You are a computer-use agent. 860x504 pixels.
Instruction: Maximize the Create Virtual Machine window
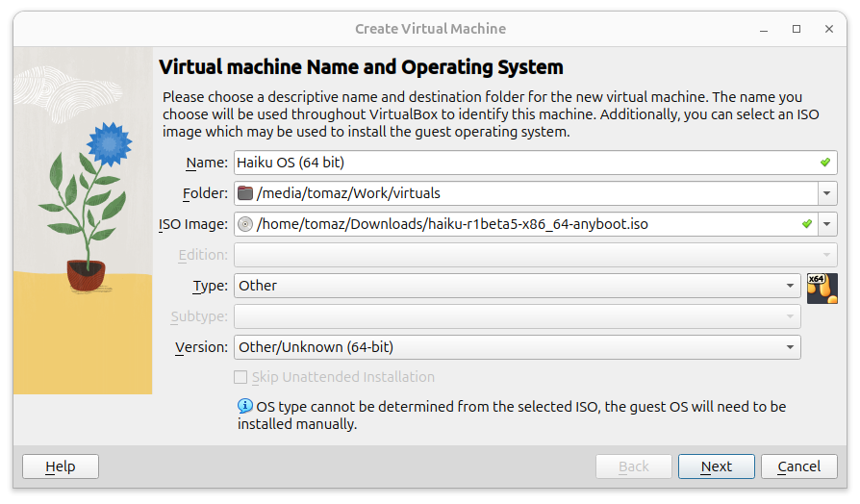tap(797, 29)
